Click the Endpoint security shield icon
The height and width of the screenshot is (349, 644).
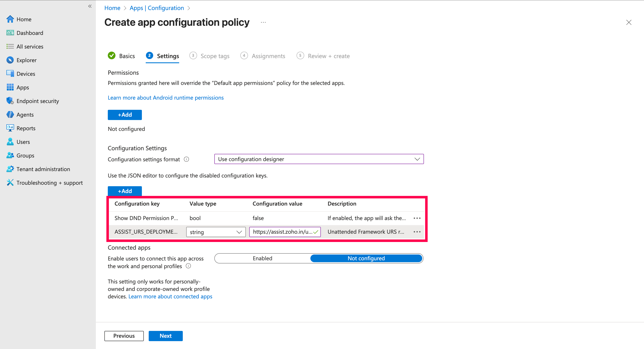tap(10, 101)
